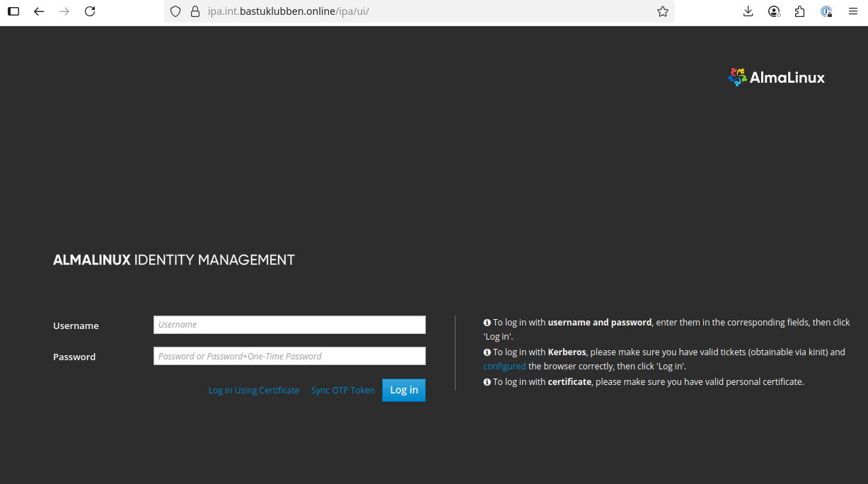Open the Log In Using Certificate link
The image size is (868, 484).
tap(254, 391)
